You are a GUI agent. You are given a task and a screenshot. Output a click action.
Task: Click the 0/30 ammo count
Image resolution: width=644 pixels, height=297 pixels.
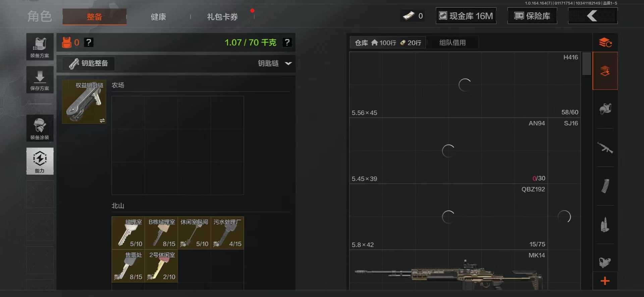point(539,178)
